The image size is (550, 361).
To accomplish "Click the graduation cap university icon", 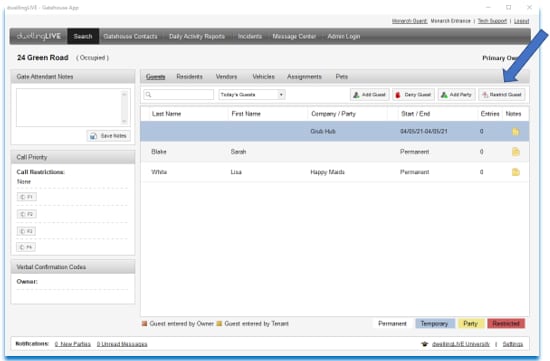I will [425, 344].
